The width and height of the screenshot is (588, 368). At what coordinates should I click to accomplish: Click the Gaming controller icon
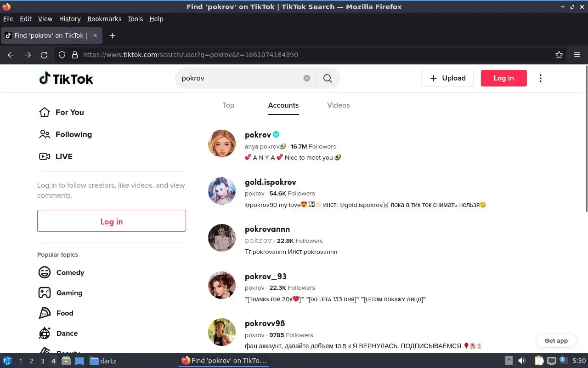[x=45, y=293]
